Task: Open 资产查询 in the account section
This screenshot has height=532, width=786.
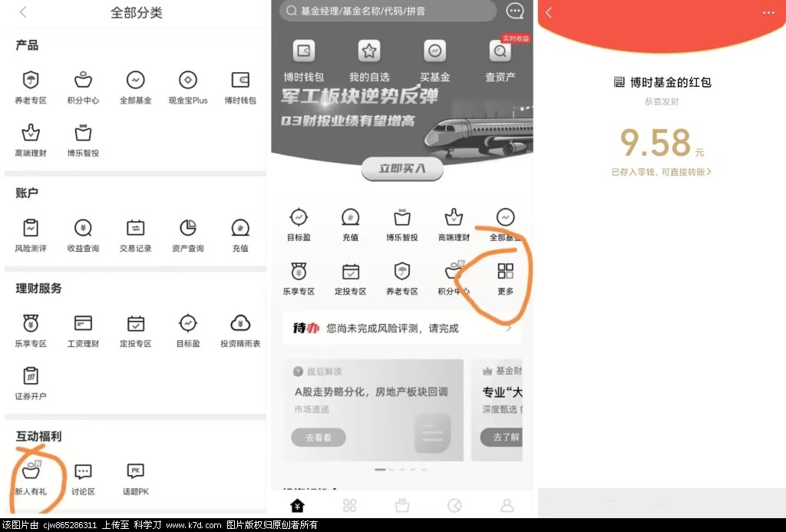Action: (188, 235)
